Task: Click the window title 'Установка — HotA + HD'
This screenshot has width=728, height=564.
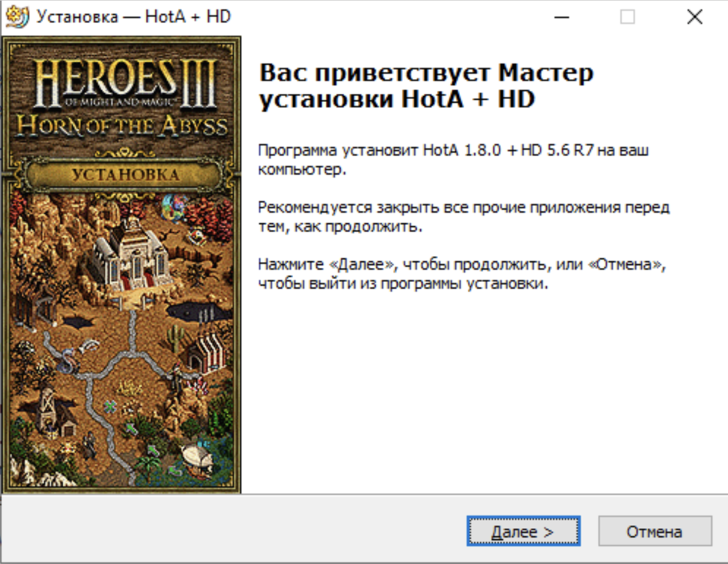Action: (x=133, y=16)
